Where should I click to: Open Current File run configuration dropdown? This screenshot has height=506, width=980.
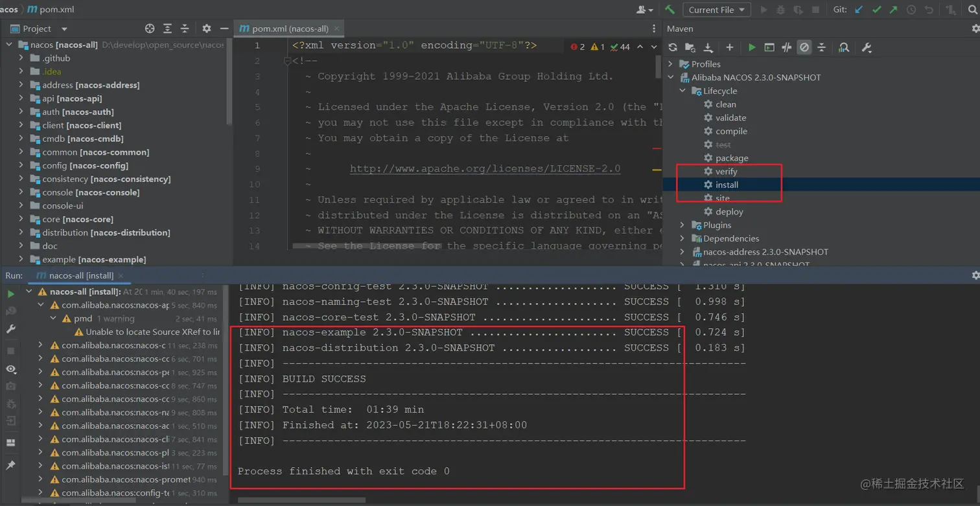(716, 10)
